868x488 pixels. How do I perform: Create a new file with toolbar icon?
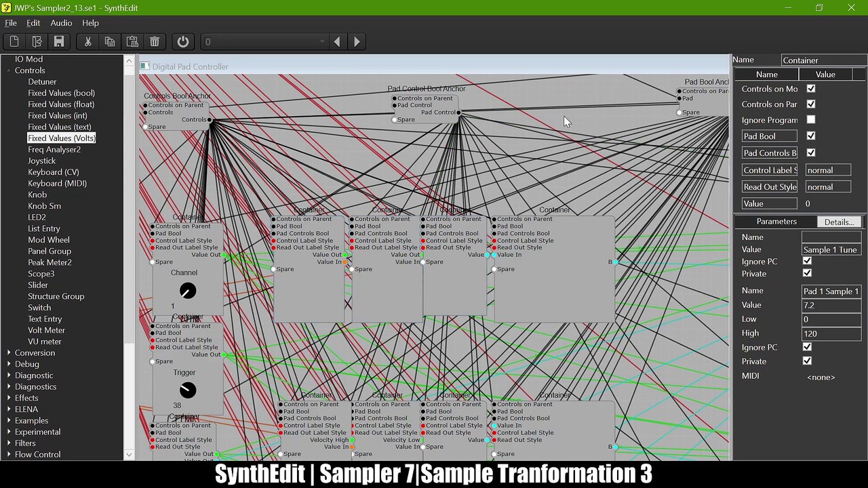(14, 41)
